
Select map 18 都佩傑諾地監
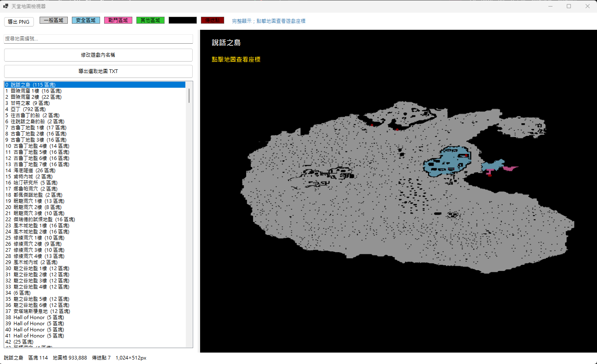(x=95, y=195)
